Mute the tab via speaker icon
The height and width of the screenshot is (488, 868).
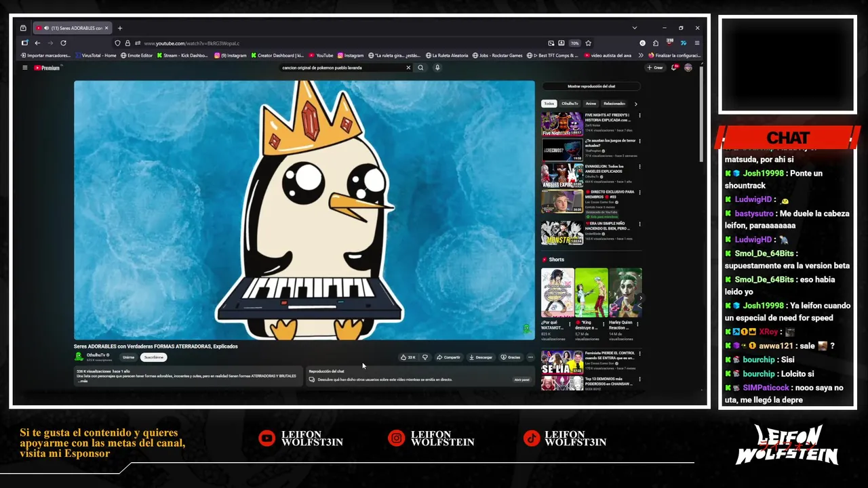[45, 28]
